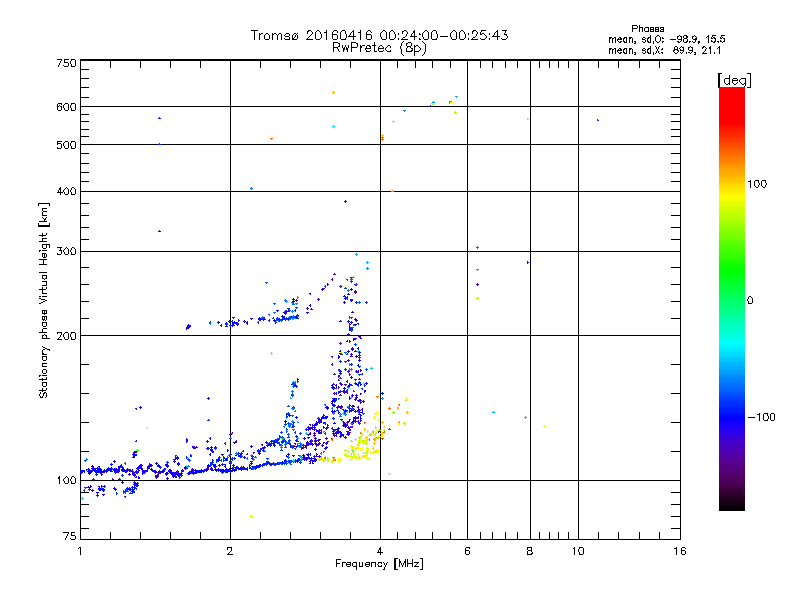
Task: Click the x-axis tick label "4"
Action: click(x=380, y=551)
